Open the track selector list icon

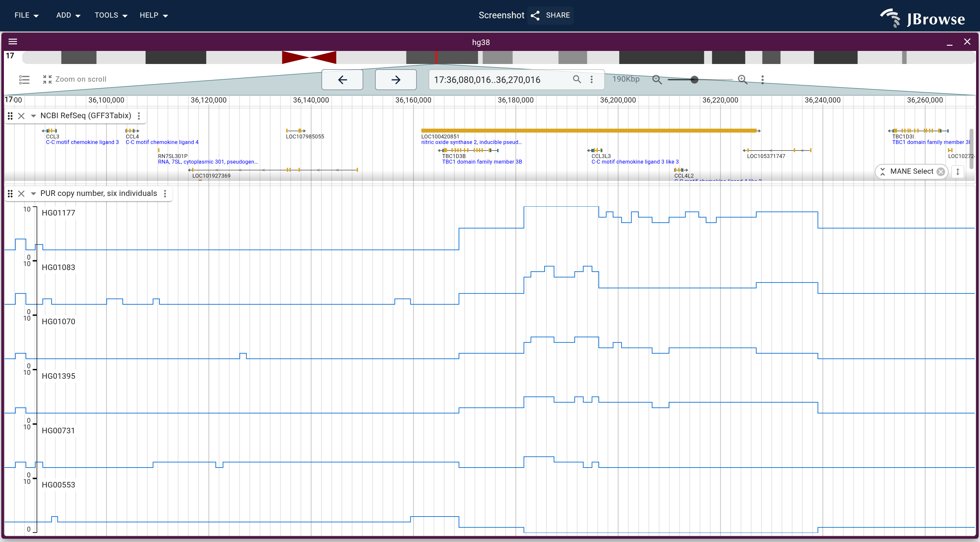click(24, 79)
